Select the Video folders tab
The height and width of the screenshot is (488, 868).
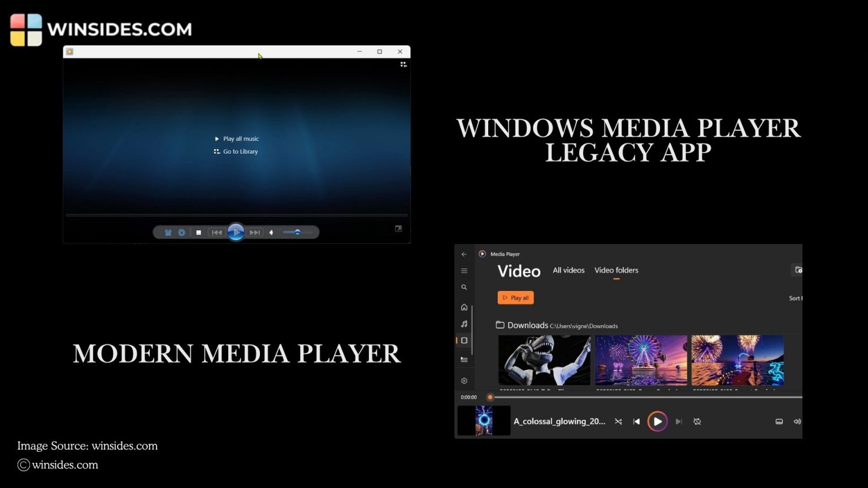616,270
